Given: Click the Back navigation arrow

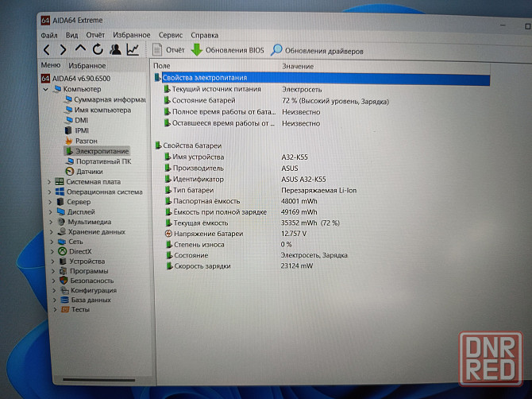Looking at the screenshot, I should coord(46,50).
